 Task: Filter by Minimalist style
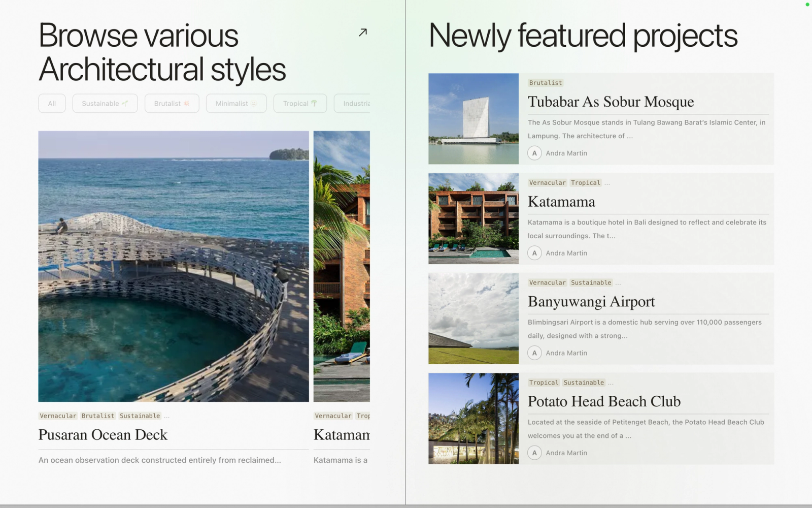[x=236, y=103]
